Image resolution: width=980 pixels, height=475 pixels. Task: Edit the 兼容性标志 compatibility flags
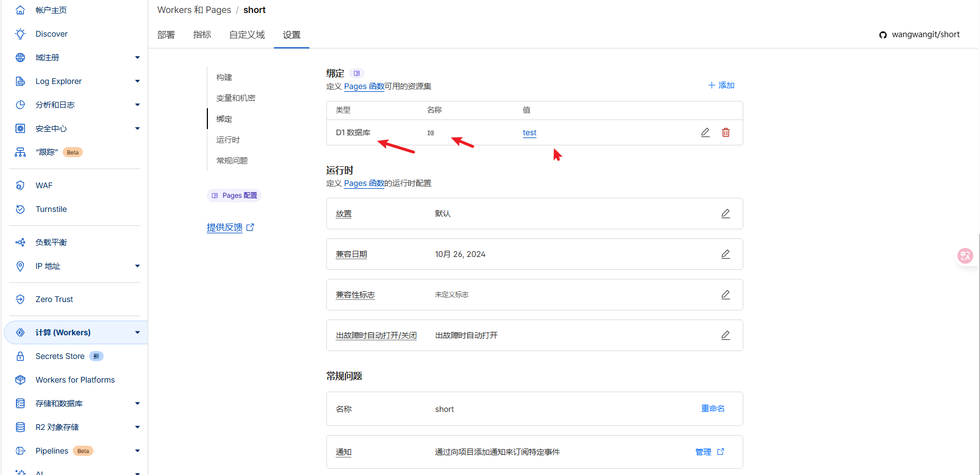(x=725, y=295)
